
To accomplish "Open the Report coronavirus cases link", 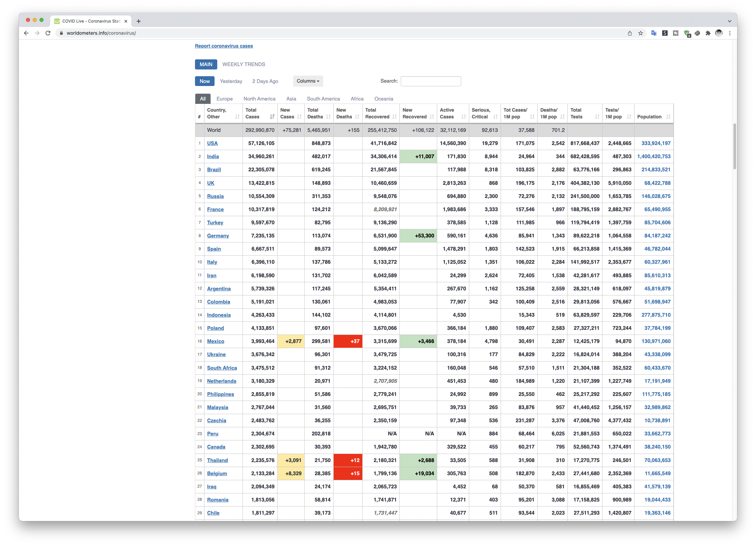I will [224, 46].
